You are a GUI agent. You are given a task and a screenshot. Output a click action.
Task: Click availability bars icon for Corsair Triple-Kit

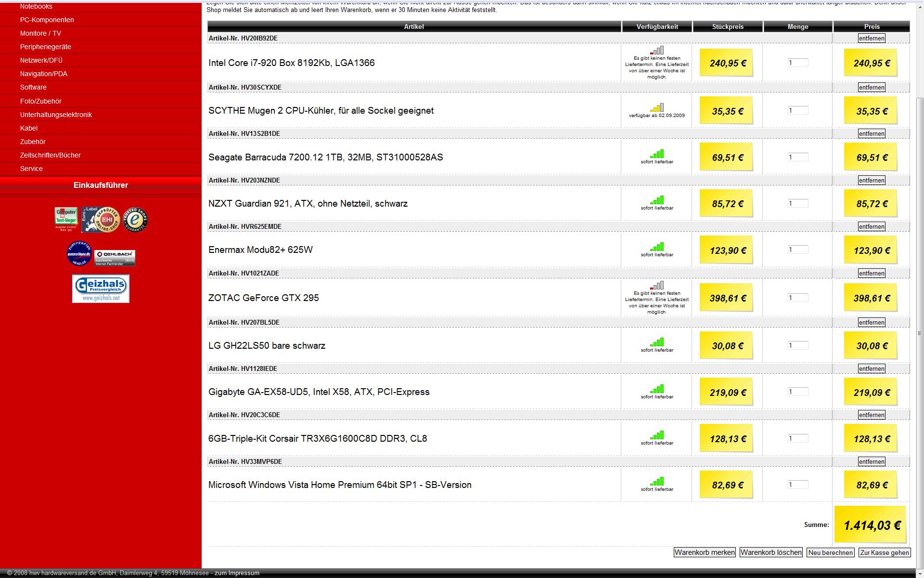657,435
